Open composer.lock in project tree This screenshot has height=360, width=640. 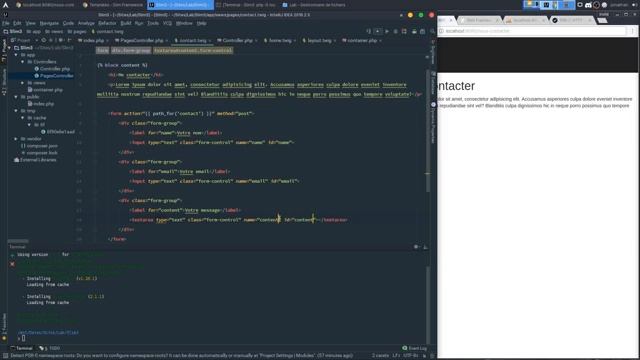click(39, 153)
